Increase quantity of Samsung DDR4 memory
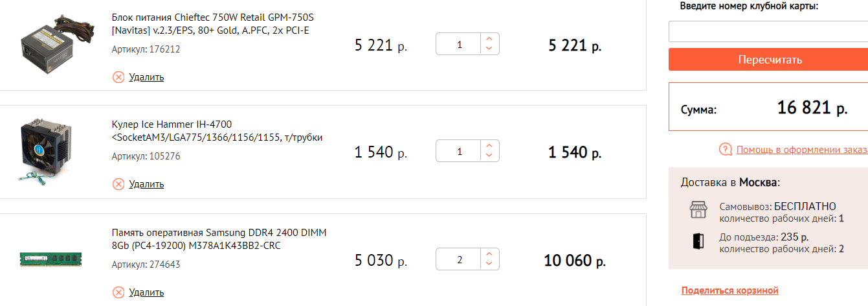Viewport: 868px width, 306px height. [489, 255]
